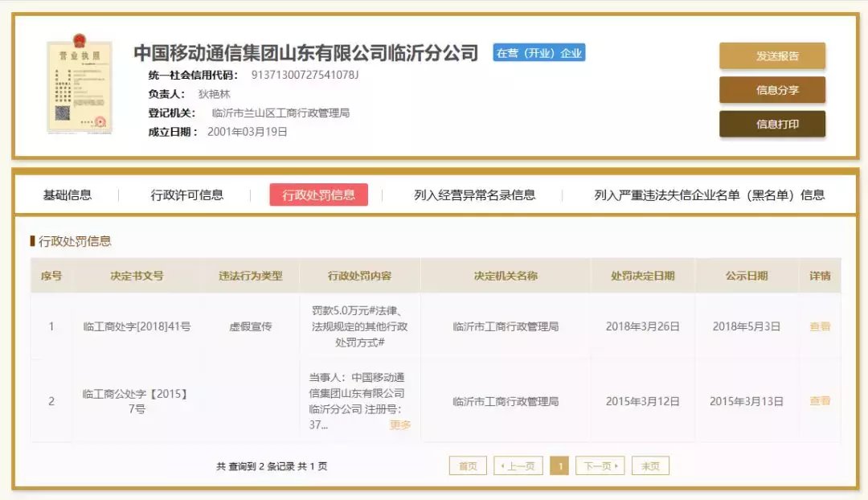Click the company name heading 中国移动通信集团山东有限公司临沂分公司
This screenshot has height=500, width=868.
coord(306,52)
